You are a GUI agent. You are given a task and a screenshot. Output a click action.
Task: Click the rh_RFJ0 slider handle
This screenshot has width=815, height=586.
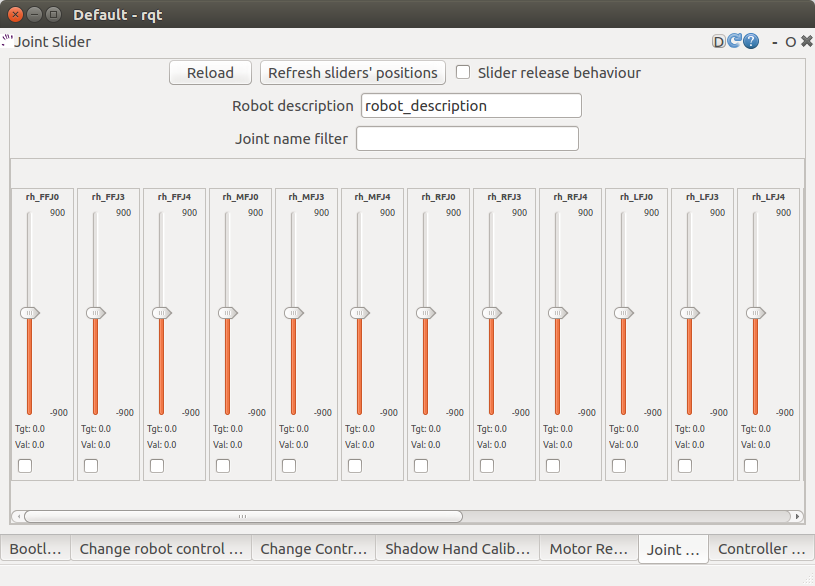point(425,313)
